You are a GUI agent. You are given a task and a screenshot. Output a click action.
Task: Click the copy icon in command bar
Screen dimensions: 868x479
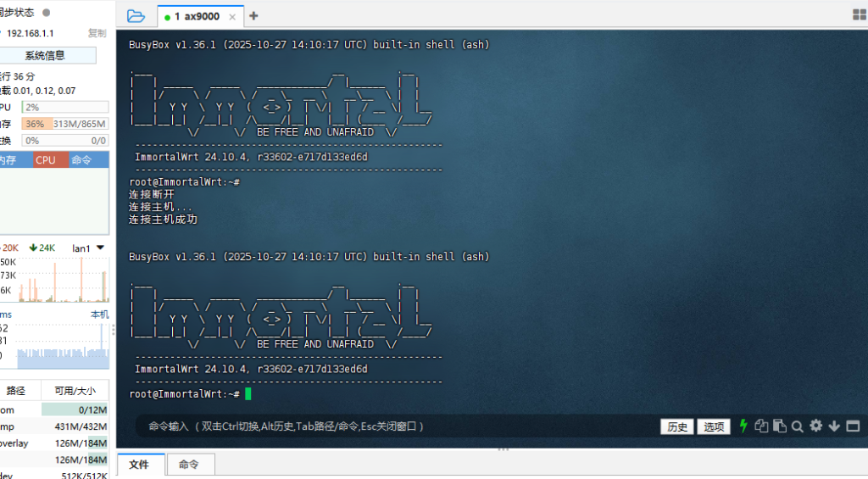tap(762, 426)
